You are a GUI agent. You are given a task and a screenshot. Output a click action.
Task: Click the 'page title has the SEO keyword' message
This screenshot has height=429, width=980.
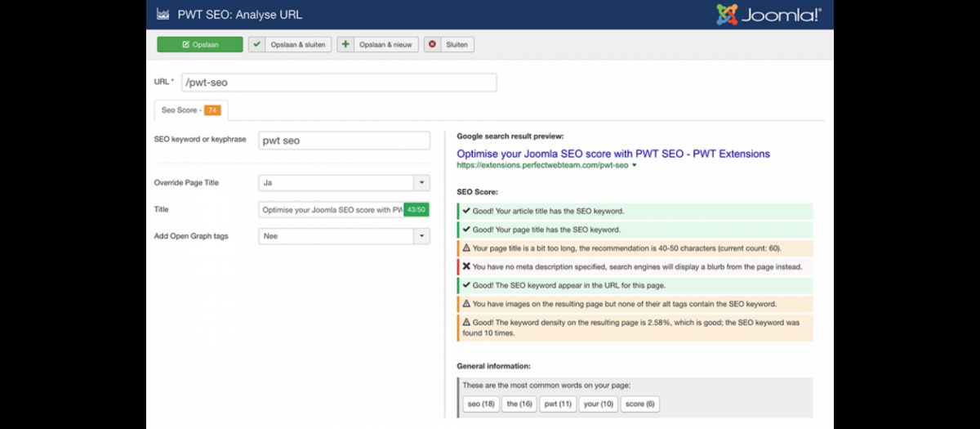tap(635, 230)
